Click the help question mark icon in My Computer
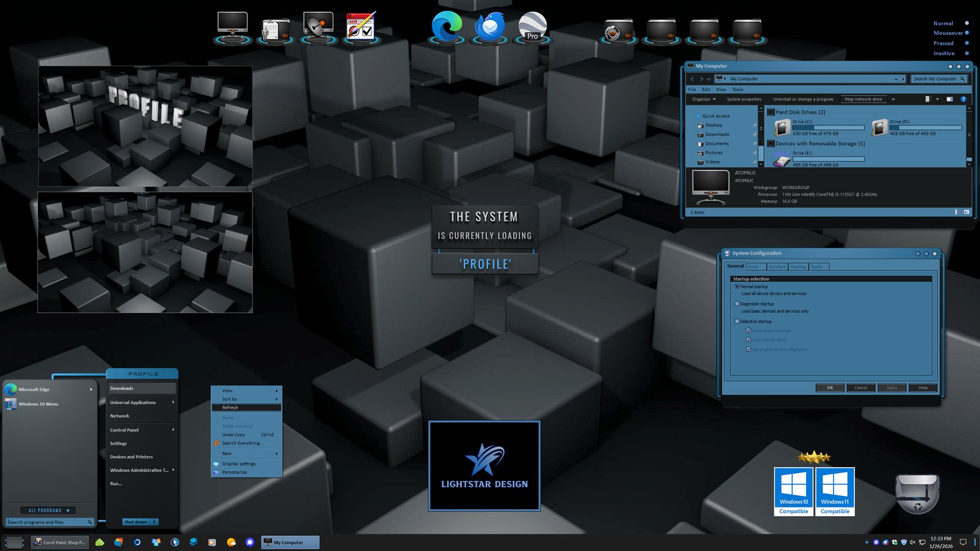The height and width of the screenshot is (551, 980). pyautogui.click(x=963, y=99)
